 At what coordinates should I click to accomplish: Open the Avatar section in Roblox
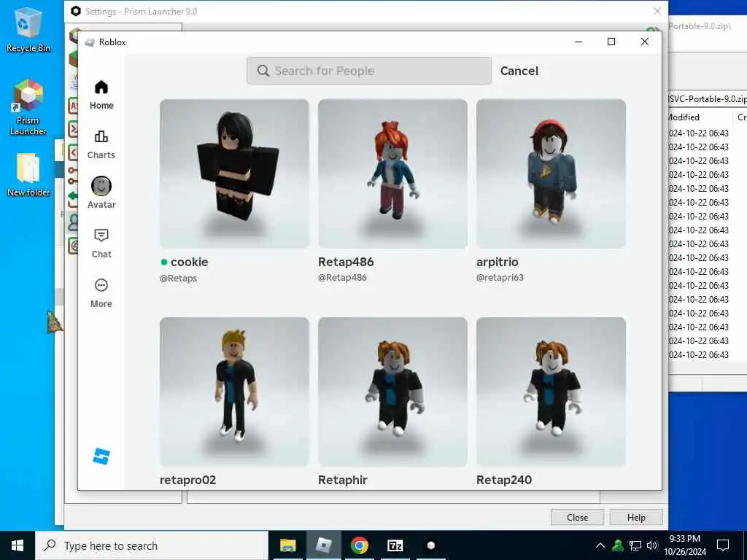[101, 192]
